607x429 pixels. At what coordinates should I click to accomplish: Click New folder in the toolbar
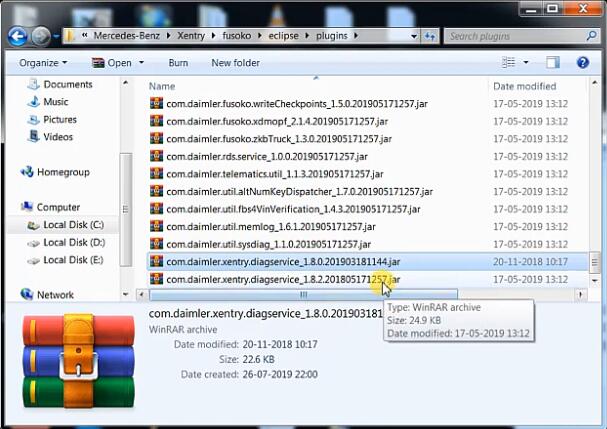coord(235,63)
